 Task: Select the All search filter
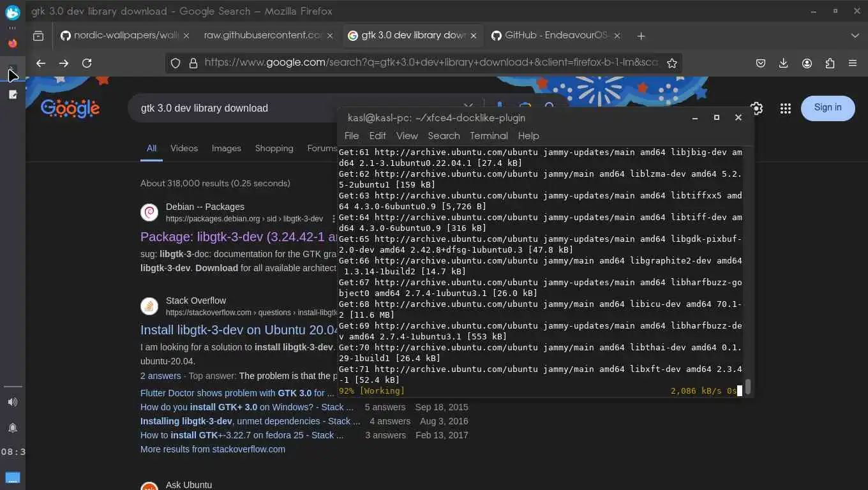tap(151, 149)
